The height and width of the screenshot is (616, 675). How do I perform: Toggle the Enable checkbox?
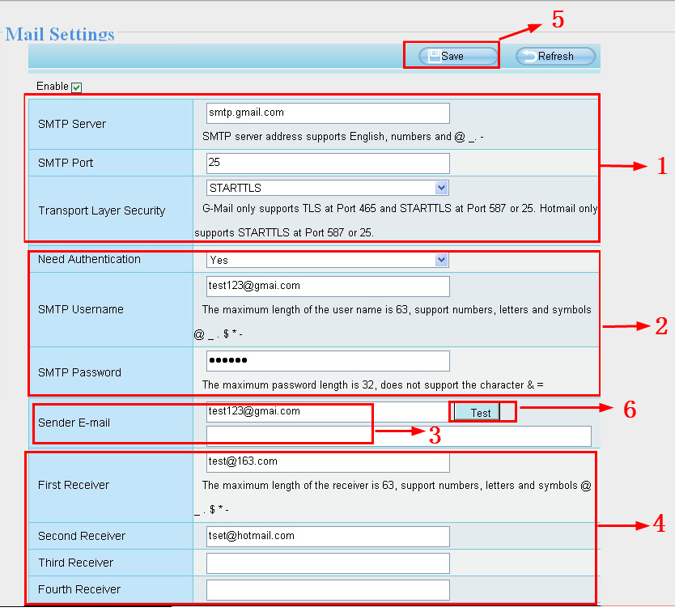[x=77, y=87]
